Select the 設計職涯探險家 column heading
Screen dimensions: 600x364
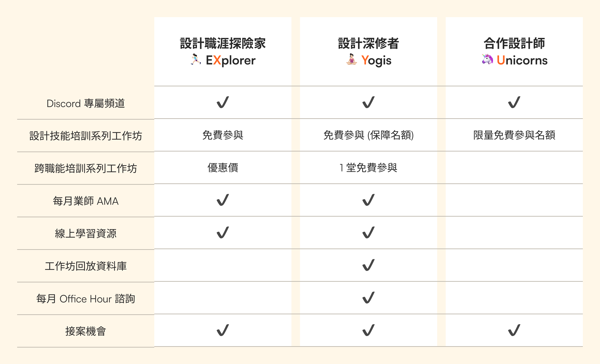click(223, 43)
